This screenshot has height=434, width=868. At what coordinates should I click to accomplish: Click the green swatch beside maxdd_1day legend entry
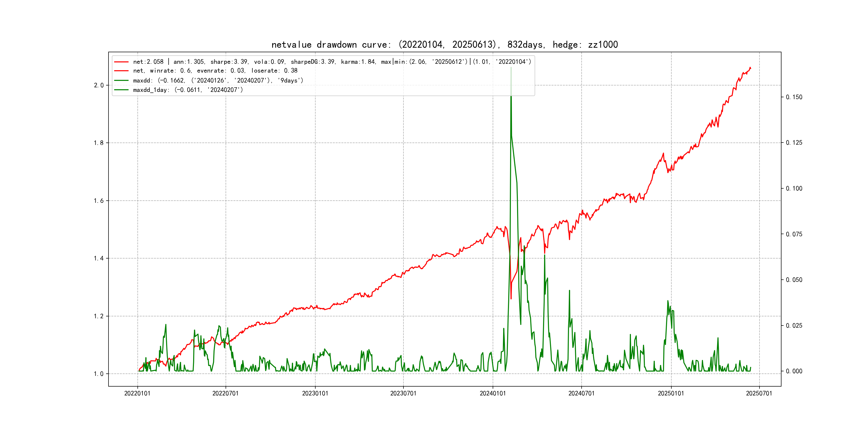[121, 90]
